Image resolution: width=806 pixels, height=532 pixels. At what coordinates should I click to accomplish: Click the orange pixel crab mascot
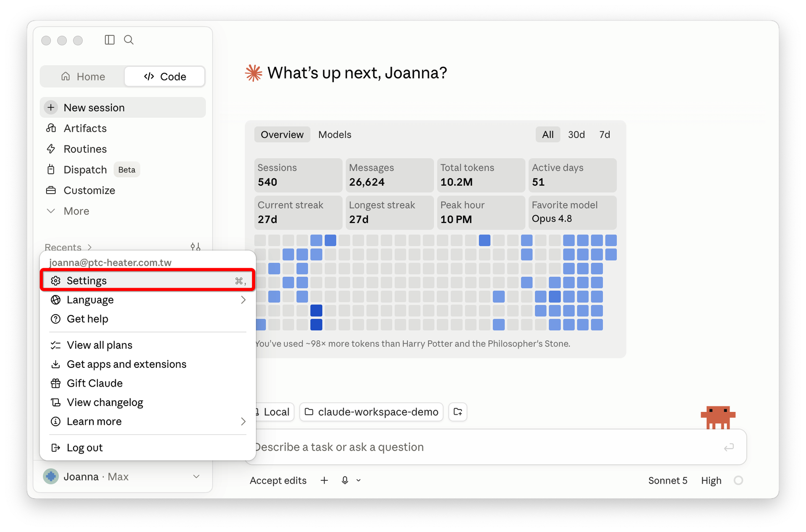718,417
